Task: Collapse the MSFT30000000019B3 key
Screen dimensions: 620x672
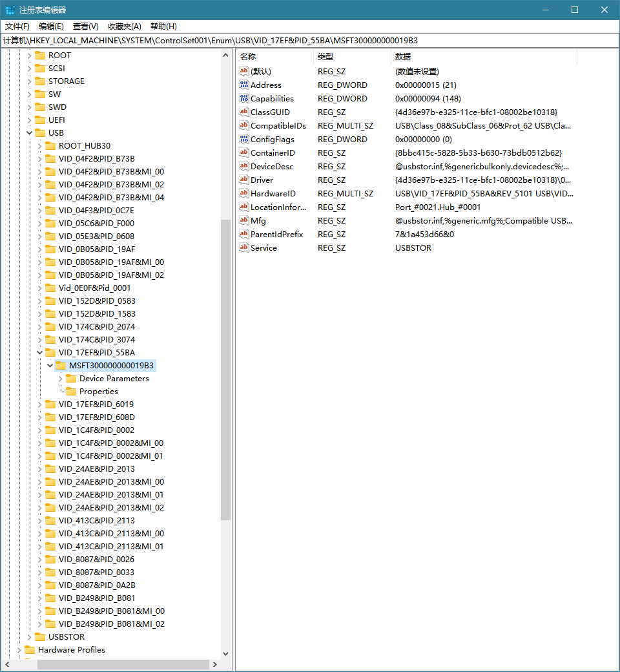Action: pos(50,365)
